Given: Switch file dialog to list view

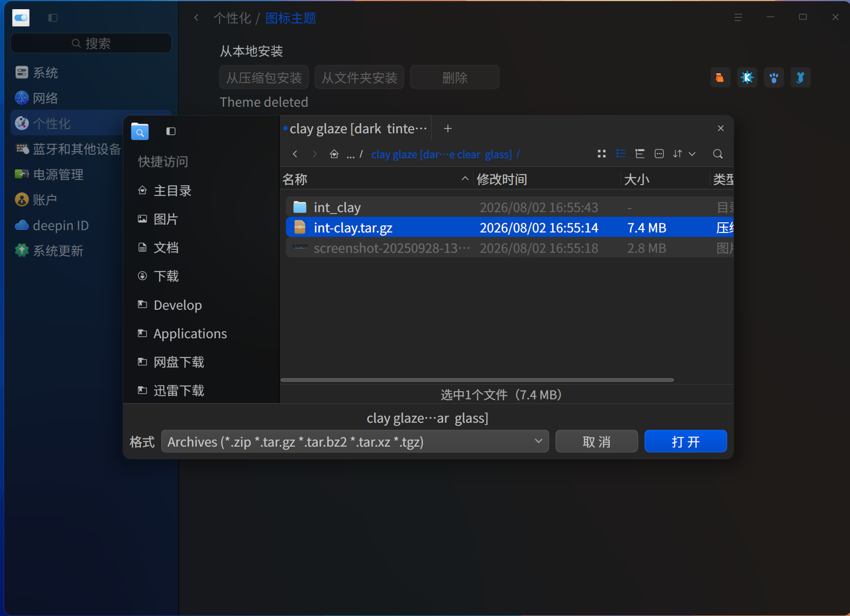Looking at the screenshot, I should (x=621, y=154).
